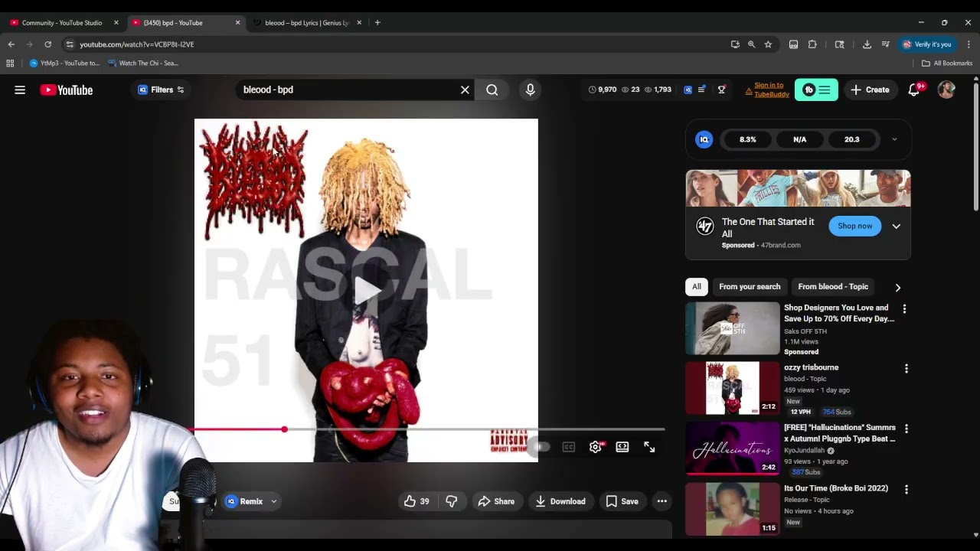
Task: Share the video
Action: (x=496, y=501)
